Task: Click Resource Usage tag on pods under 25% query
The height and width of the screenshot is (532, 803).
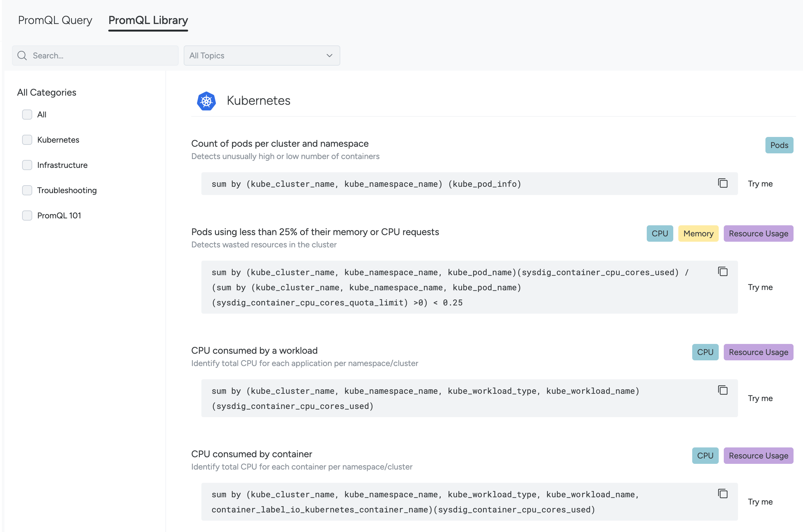Action: (x=758, y=234)
